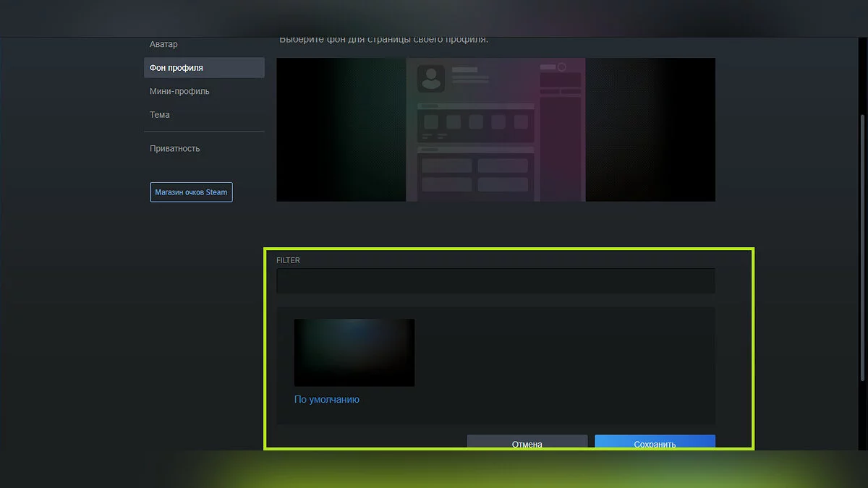Go to Магазин очков Steam

[191, 192]
